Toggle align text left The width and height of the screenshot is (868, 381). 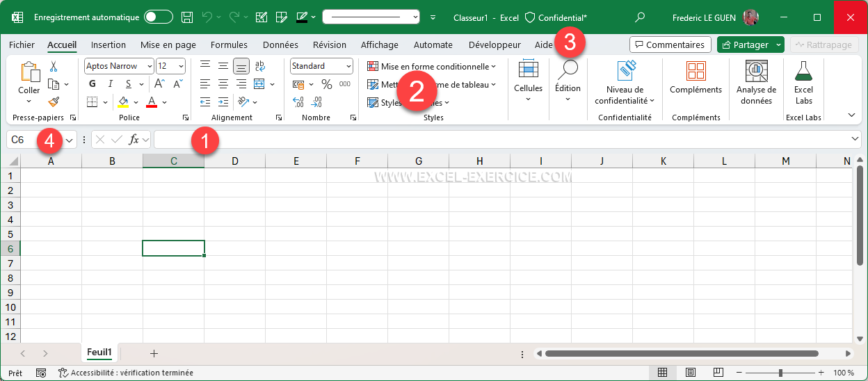click(205, 84)
